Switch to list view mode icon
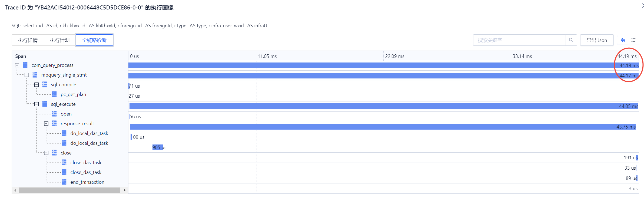 coord(633,40)
